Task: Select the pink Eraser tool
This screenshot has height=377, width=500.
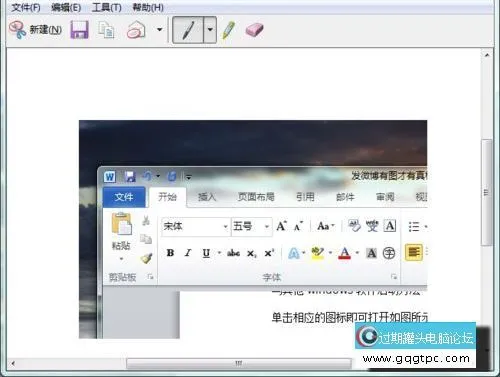Action: 255,30
